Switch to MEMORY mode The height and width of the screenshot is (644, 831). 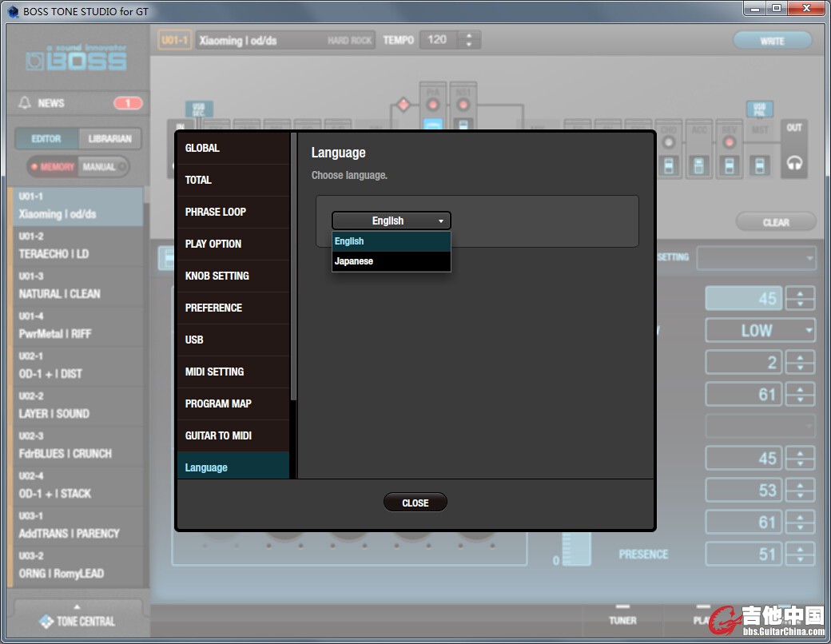(54, 167)
